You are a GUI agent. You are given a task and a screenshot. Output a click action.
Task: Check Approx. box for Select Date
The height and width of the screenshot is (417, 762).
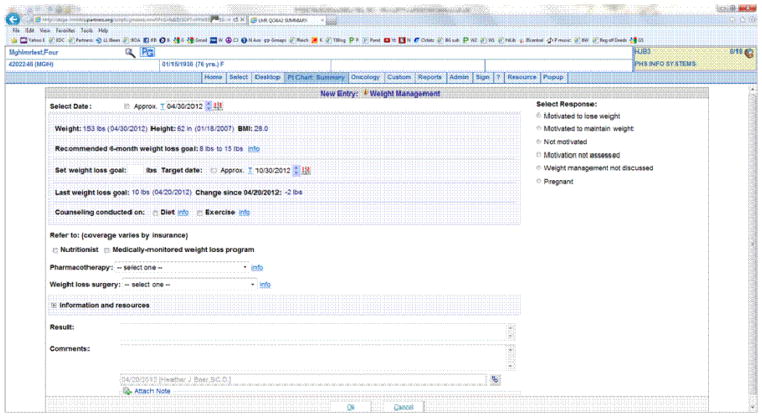(x=127, y=106)
